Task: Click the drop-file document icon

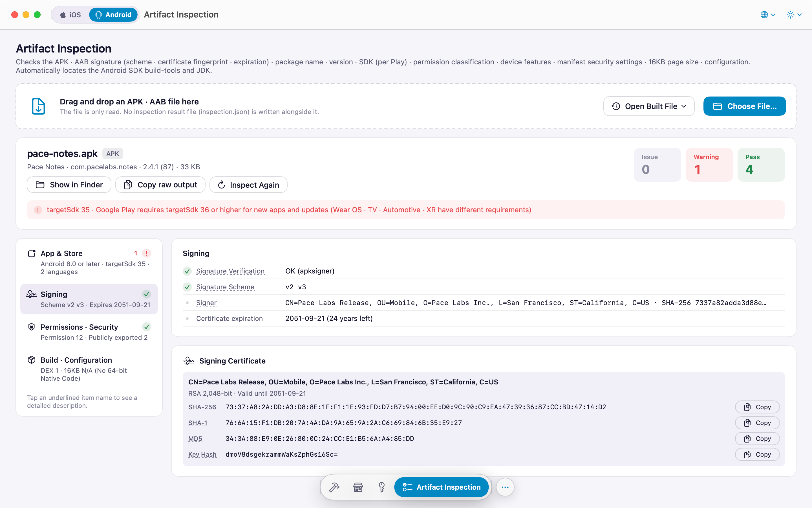Action: pyautogui.click(x=38, y=106)
